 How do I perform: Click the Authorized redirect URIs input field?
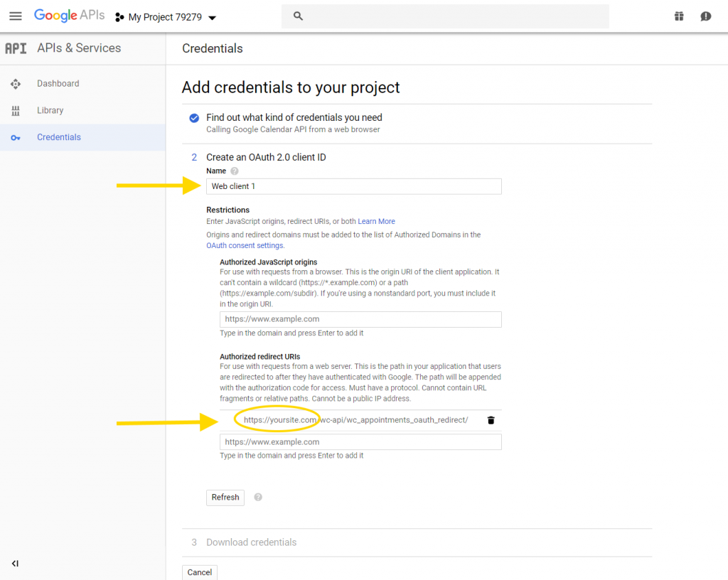coord(360,442)
